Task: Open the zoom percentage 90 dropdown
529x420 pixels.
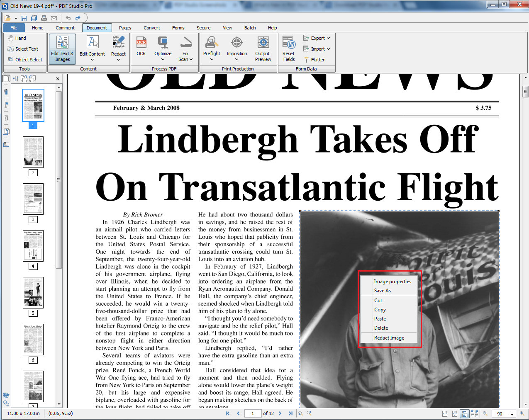Action: [512, 414]
